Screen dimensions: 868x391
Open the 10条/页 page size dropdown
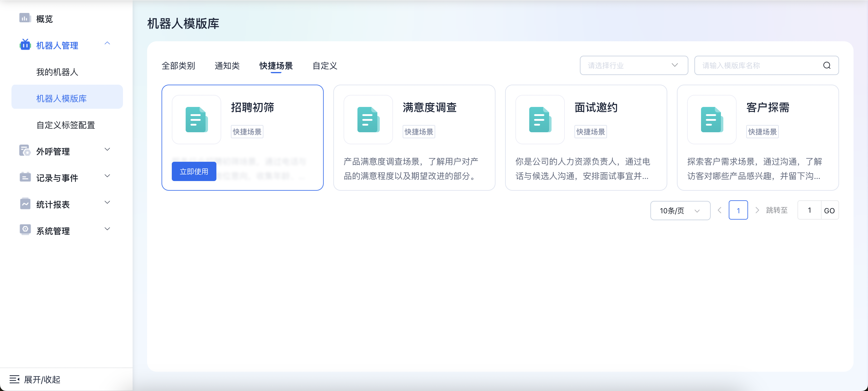pyautogui.click(x=680, y=211)
